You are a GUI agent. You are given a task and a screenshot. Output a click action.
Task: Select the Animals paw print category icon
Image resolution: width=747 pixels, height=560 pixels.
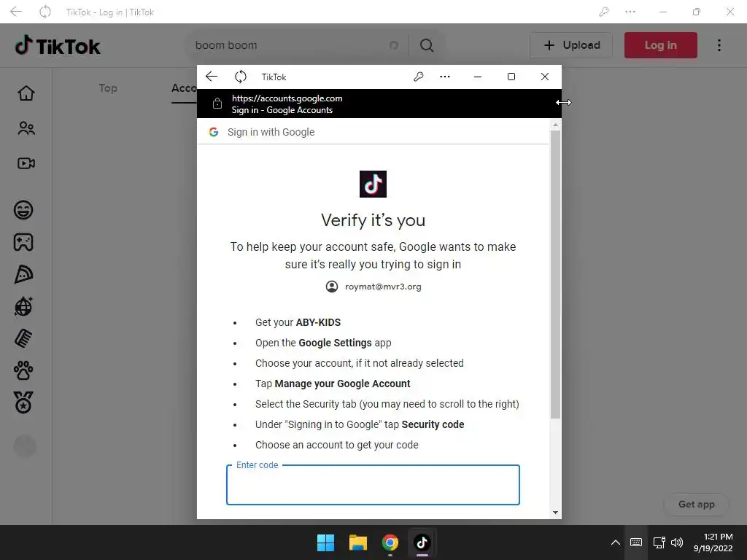[x=23, y=370]
